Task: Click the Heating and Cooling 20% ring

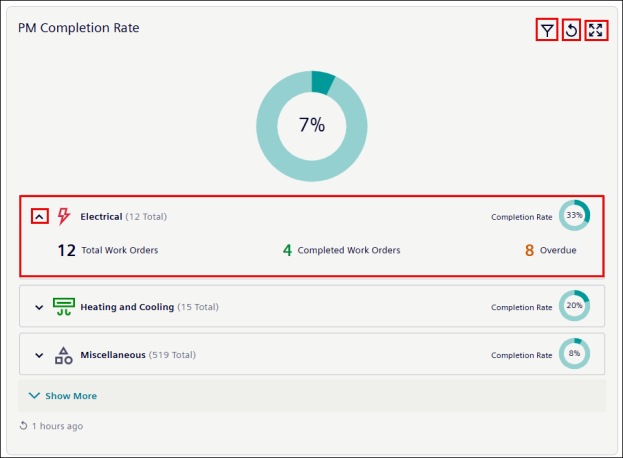Action: click(574, 305)
